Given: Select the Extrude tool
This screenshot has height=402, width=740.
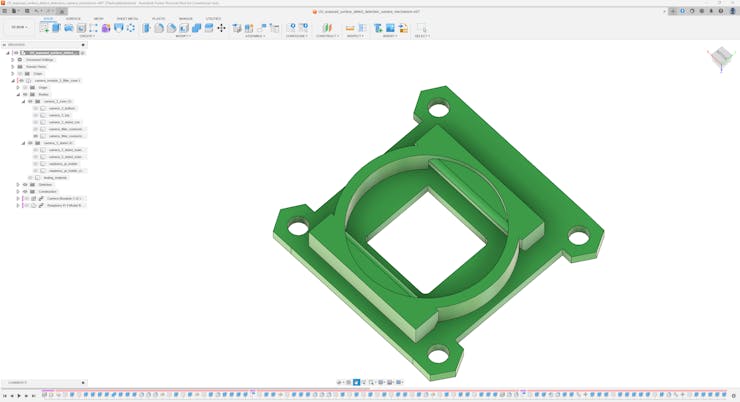Looking at the screenshot, I should (56, 28).
